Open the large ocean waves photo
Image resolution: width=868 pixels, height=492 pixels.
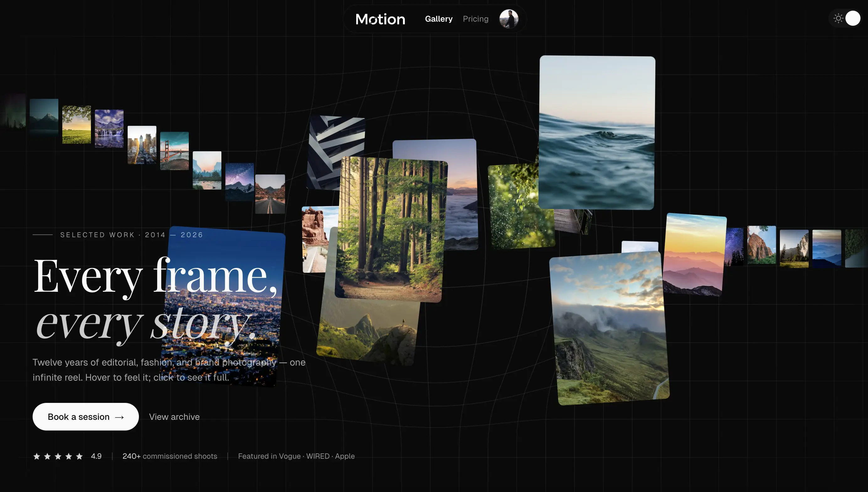(596, 132)
